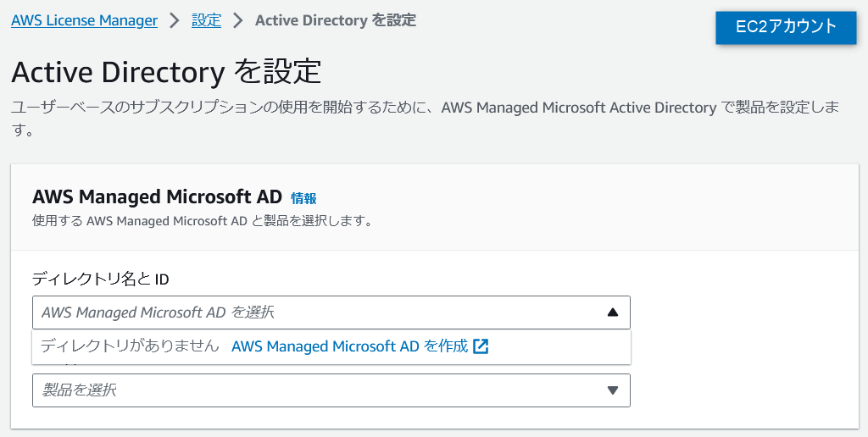Expand the 製品を選択 dropdown arrow
This screenshot has width=868, height=437.
click(612, 390)
